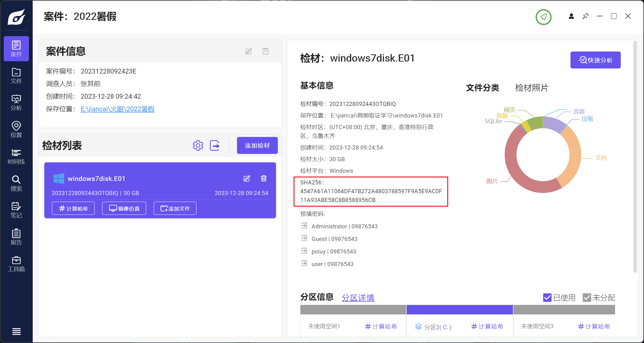Open the 时间线 sidebar section
644x343 pixels.
pyautogui.click(x=16, y=156)
